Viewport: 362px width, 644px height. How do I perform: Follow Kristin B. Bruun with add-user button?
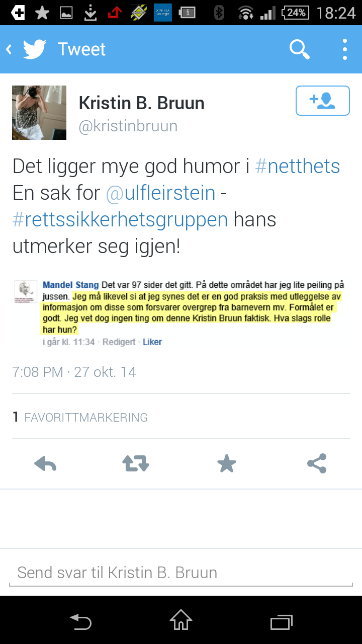coord(323,101)
